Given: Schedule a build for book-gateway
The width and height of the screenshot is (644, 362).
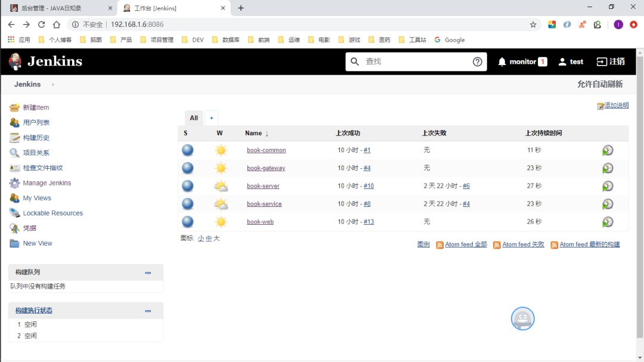Looking at the screenshot, I should (608, 168).
